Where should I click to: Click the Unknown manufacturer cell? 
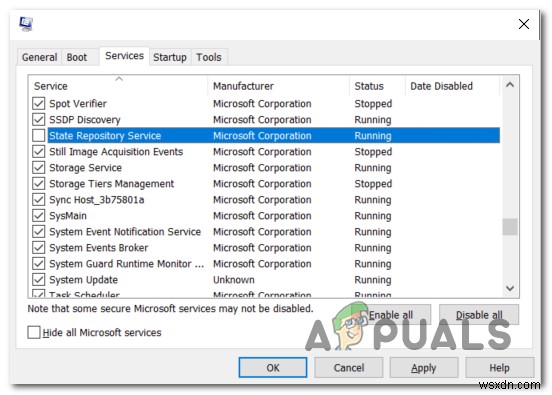(x=234, y=280)
